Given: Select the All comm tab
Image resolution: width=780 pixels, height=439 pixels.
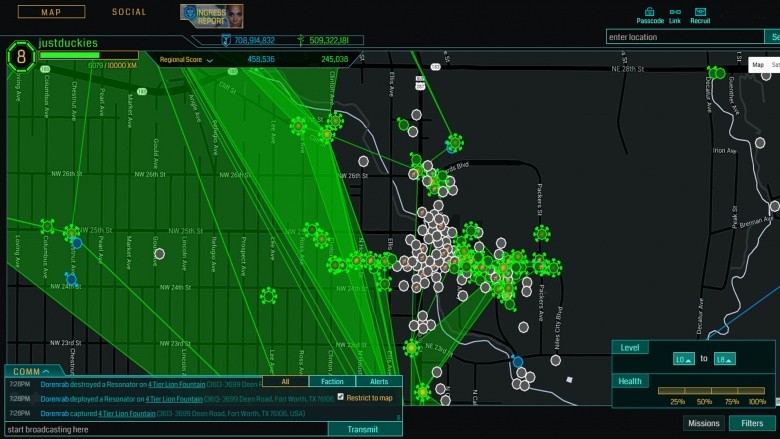Looking at the screenshot, I should 286,381.
